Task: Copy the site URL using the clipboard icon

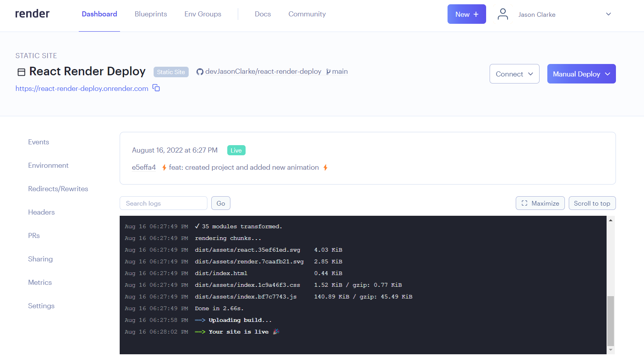Action: click(x=156, y=88)
